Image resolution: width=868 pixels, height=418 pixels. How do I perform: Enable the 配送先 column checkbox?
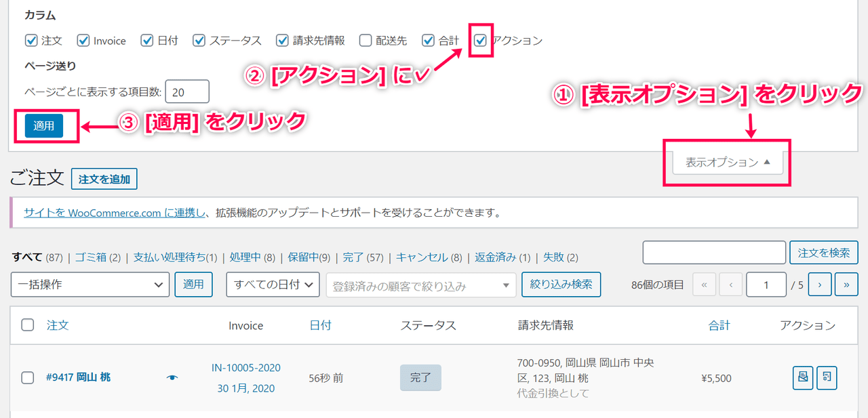point(366,41)
